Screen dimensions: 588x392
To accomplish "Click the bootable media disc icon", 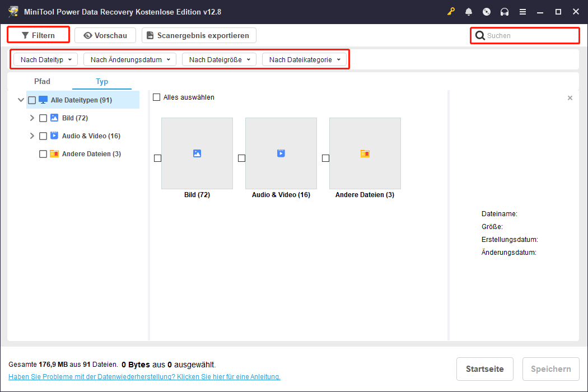I will tap(486, 11).
